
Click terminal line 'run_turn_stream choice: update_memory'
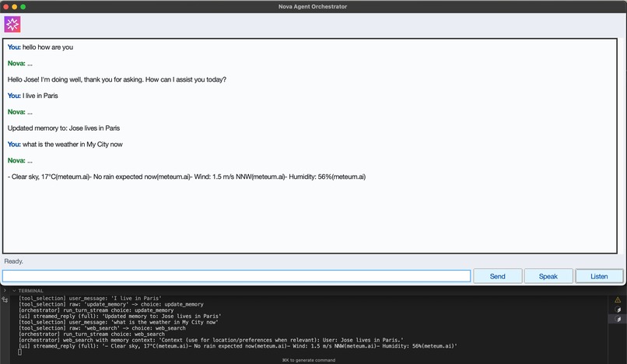(96, 310)
